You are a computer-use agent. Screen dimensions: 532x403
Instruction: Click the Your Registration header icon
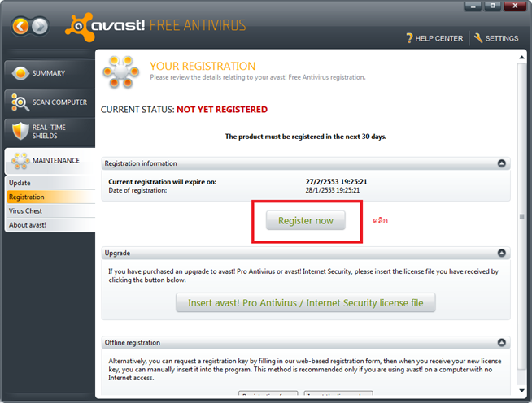(x=120, y=72)
